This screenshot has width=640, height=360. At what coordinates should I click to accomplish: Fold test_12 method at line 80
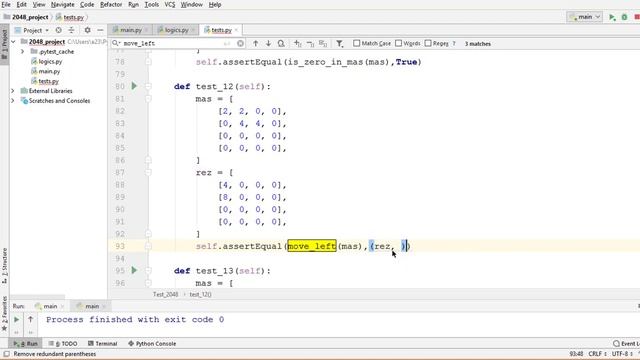coord(148,86)
